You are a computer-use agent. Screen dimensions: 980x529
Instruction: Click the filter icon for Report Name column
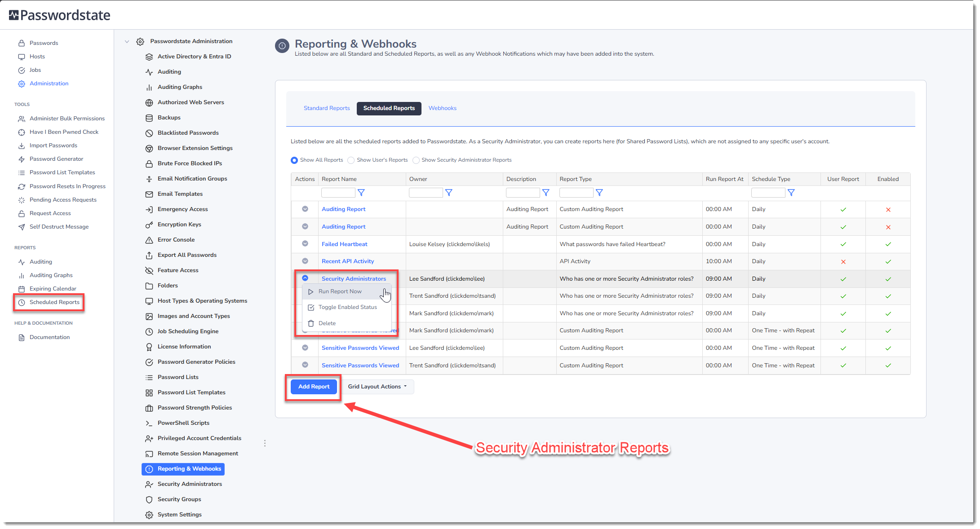point(361,193)
